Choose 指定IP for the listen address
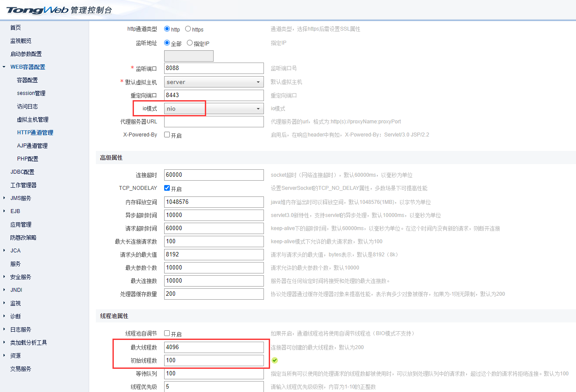 190,43
